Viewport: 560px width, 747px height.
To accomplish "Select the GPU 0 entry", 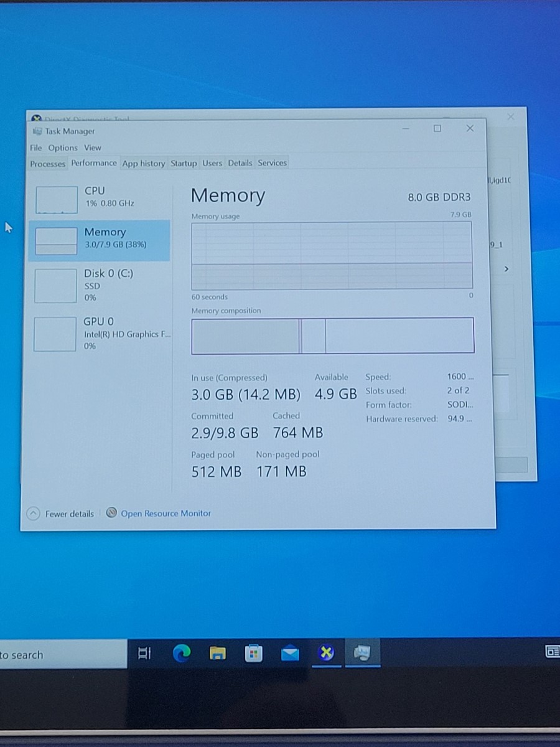I will [100, 333].
